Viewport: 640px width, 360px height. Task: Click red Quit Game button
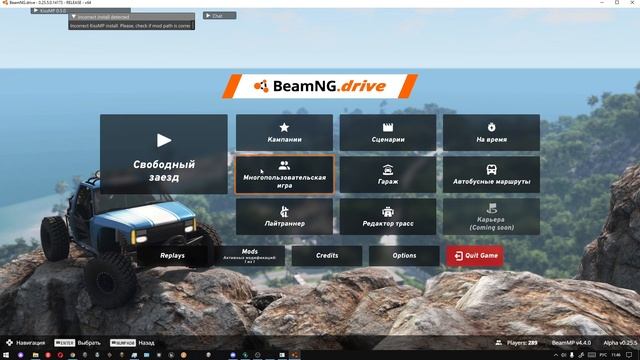pyautogui.click(x=475, y=256)
